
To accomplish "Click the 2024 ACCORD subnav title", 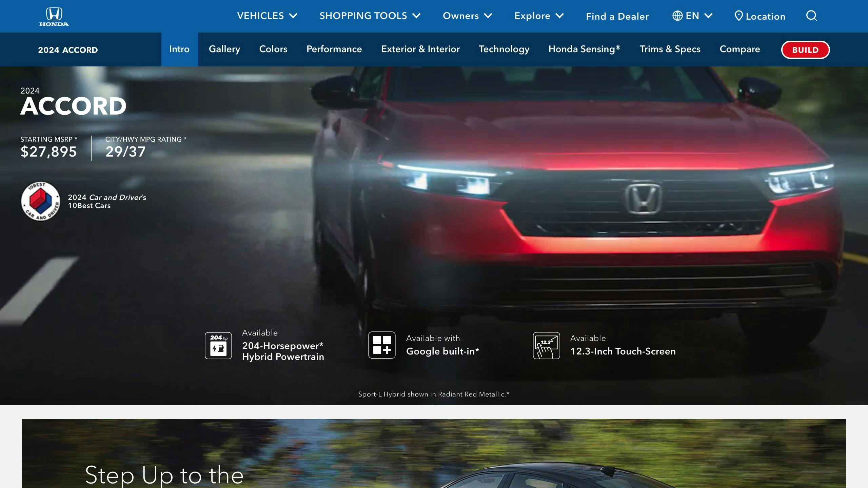I will [x=68, y=50].
